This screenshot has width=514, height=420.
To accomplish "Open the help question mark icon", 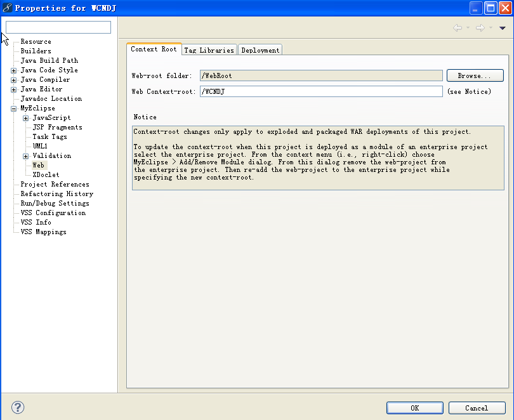I will [x=18, y=407].
